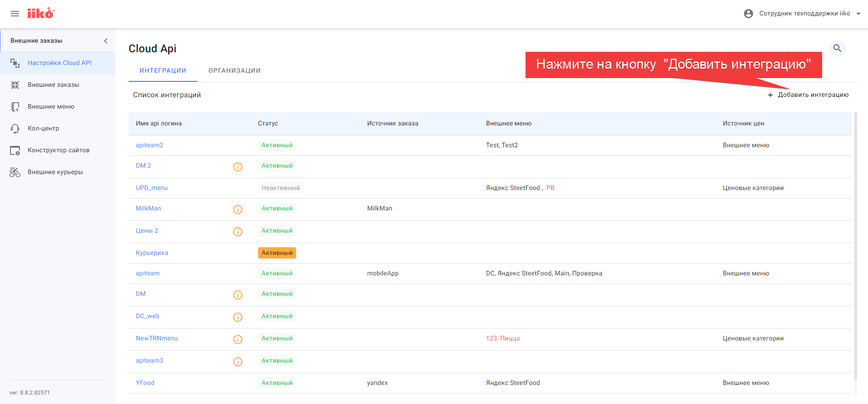Click the Кол-центр headset icon
Viewport: 868px width, 404px height.
(x=15, y=129)
